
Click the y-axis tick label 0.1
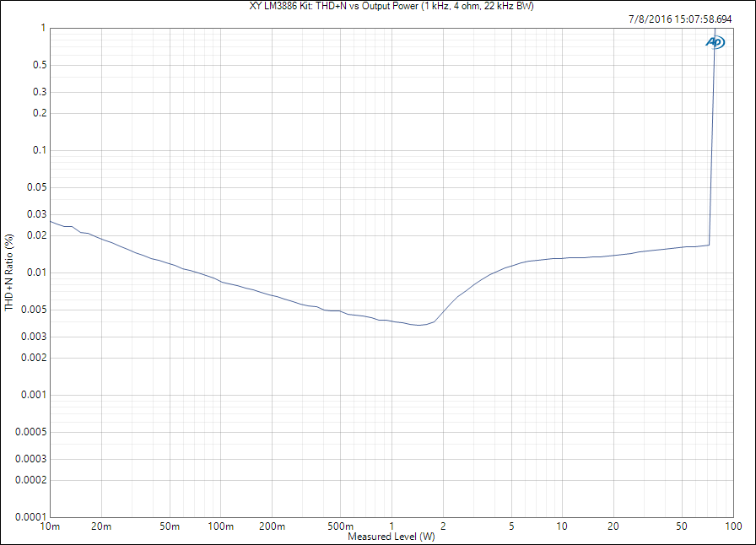pyautogui.click(x=40, y=150)
